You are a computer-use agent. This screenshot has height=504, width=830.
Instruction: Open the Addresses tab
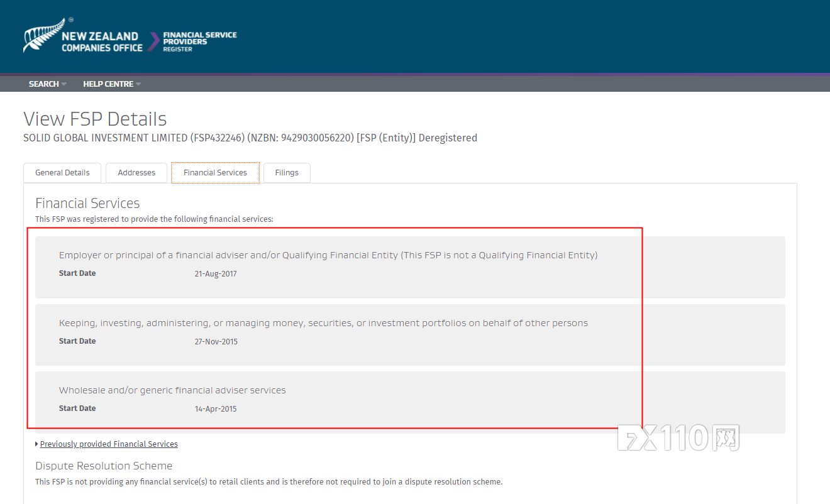[x=136, y=173]
